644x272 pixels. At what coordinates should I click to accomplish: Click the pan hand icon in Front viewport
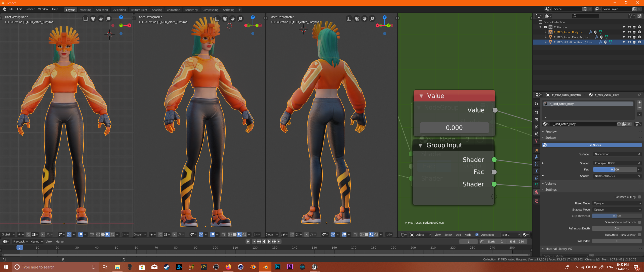101,19
